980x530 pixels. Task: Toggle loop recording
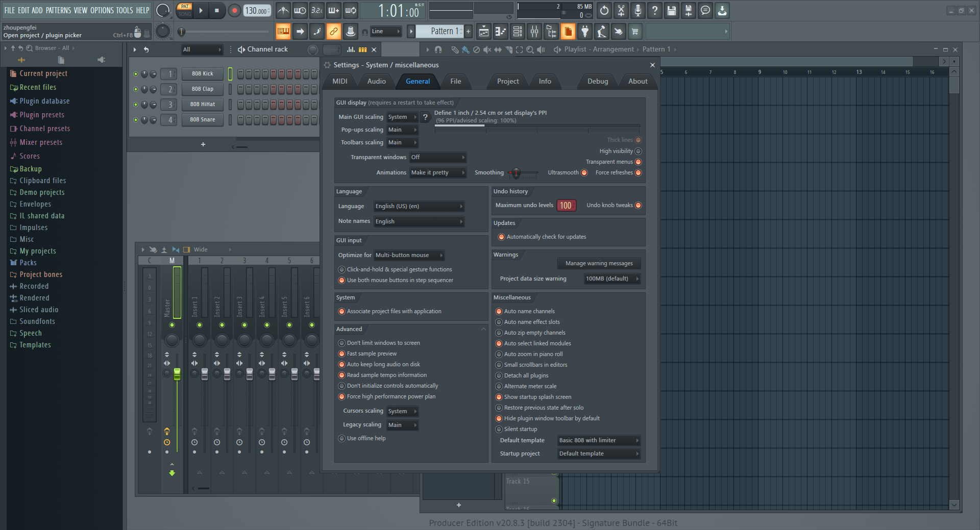[351, 10]
